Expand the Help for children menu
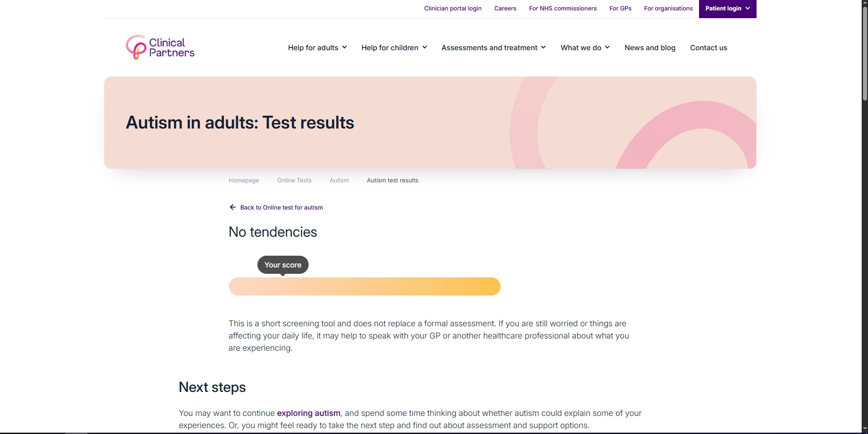The image size is (868, 434). (394, 48)
